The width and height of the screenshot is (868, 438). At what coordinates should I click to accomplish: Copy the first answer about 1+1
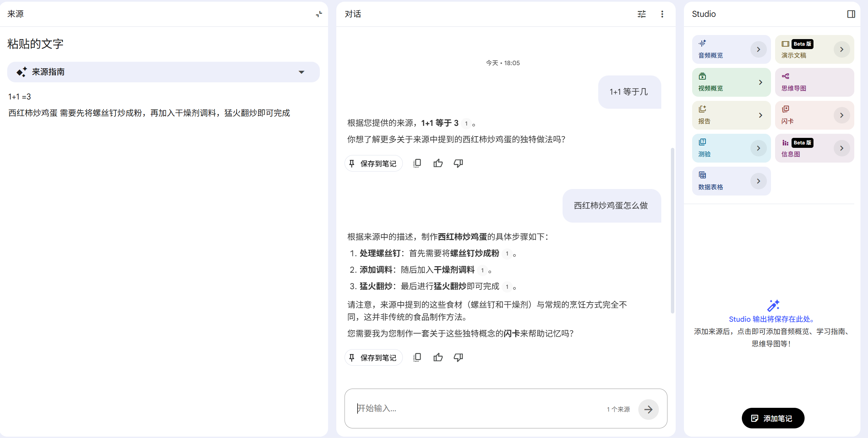click(417, 163)
